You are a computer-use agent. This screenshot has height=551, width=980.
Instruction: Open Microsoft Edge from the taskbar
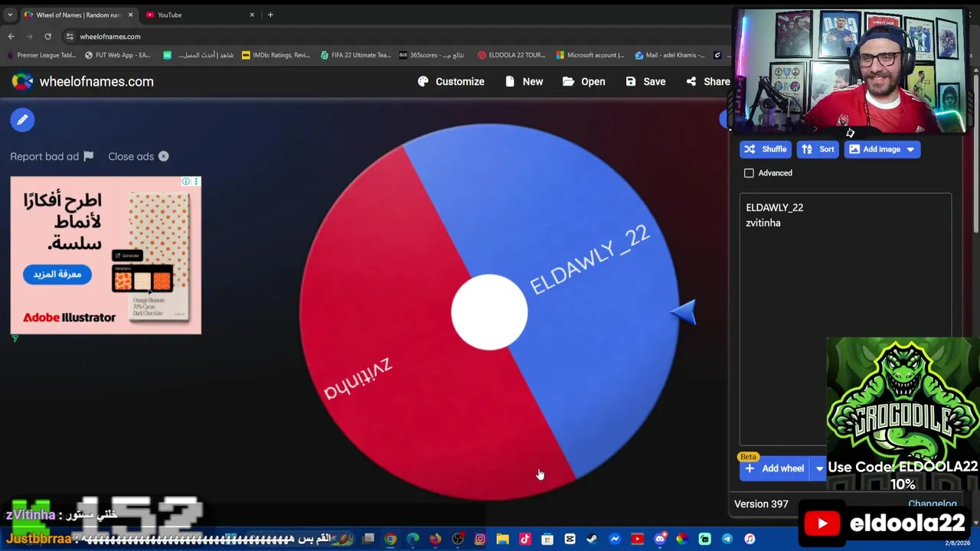click(413, 540)
